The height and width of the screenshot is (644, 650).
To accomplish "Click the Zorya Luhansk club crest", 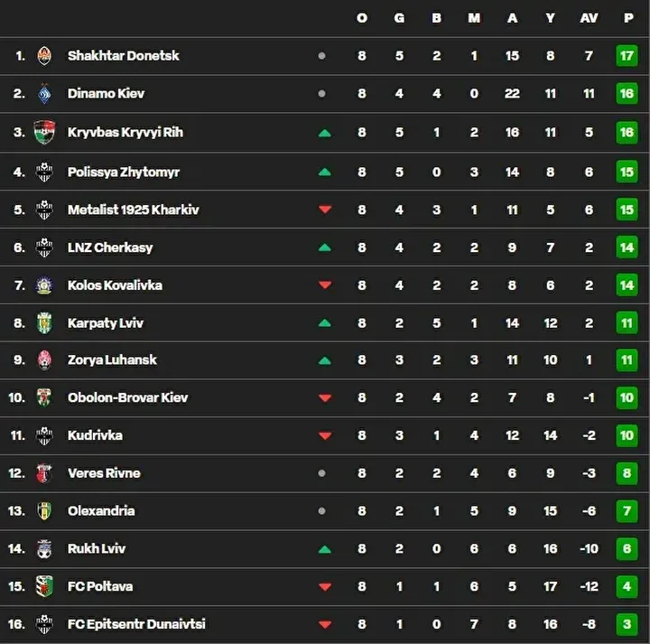I will coord(44,360).
